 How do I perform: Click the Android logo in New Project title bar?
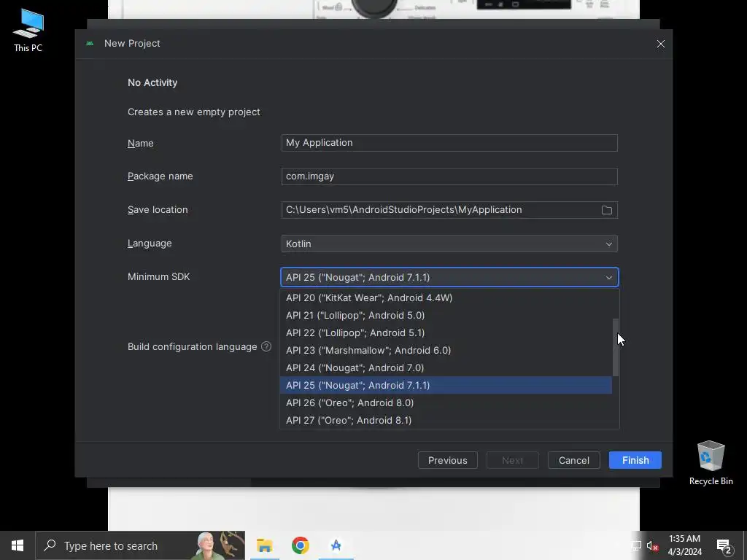point(90,43)
